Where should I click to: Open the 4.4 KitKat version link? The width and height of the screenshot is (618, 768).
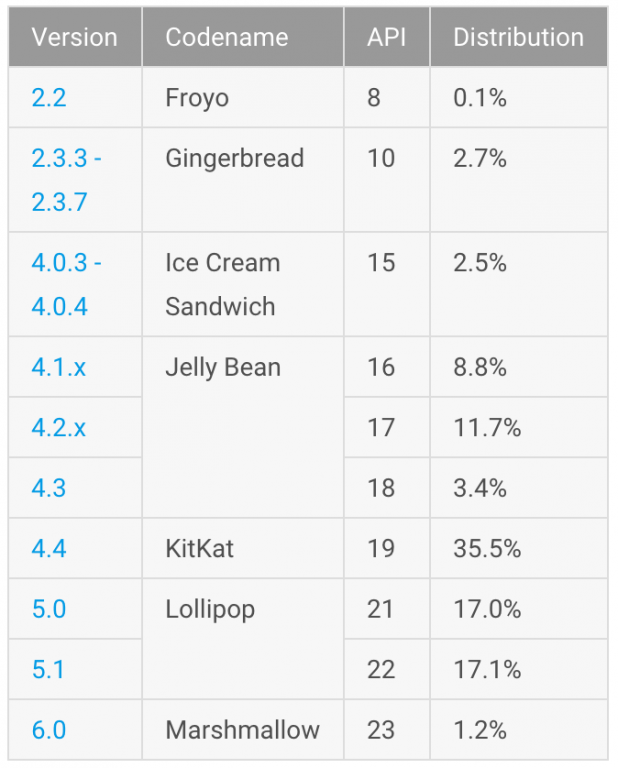(x=49, y=548)
